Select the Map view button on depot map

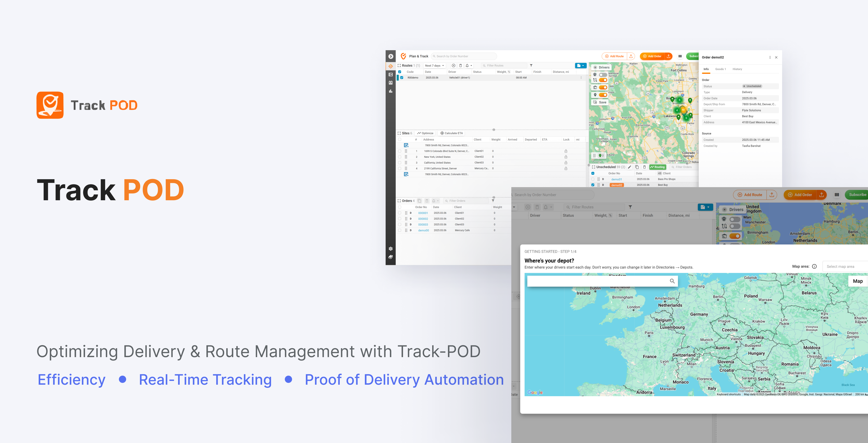pos(858,281)
